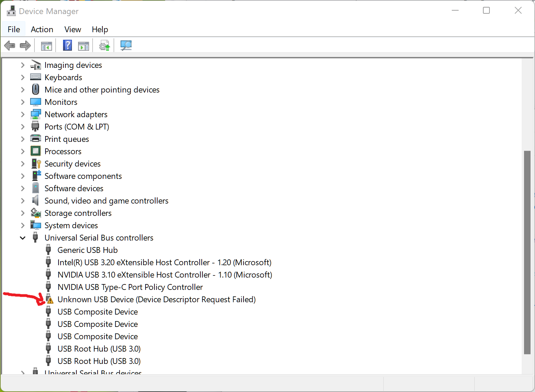Click the blue question mark Help icon
Image resolution: width=535 pixels, height=392 pixels.
(67, 45)
